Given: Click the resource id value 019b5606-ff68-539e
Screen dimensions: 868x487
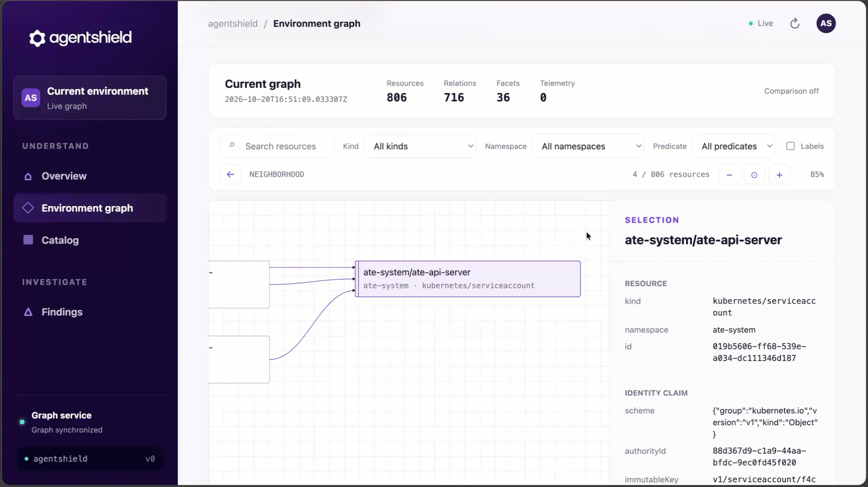Looking at the screenshot, I should [x=759, y=352].
